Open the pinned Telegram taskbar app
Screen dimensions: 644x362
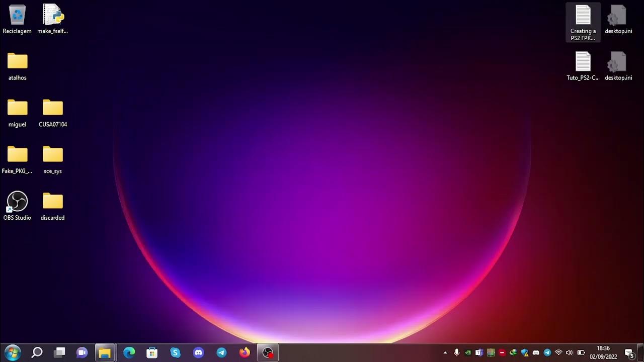(x=221, y=353)
